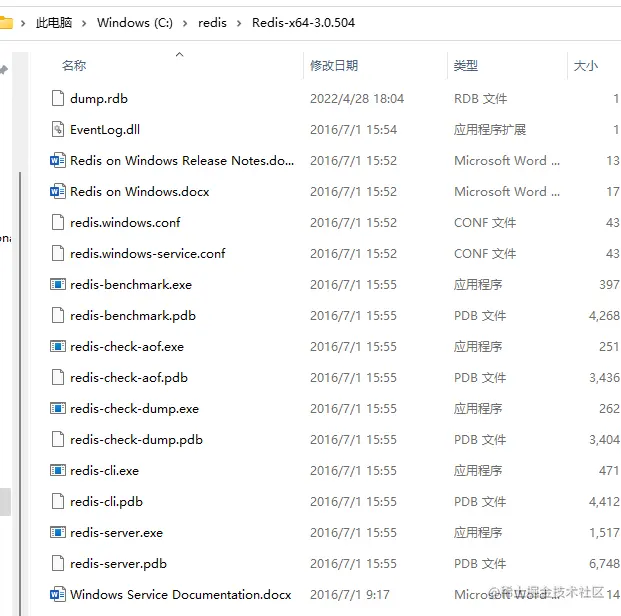Image resolution: width=621 pixels, height=616 pixels.
Task: Select the redis-server.exe file name
Action: pyautogui.click(x=116, y=532)
